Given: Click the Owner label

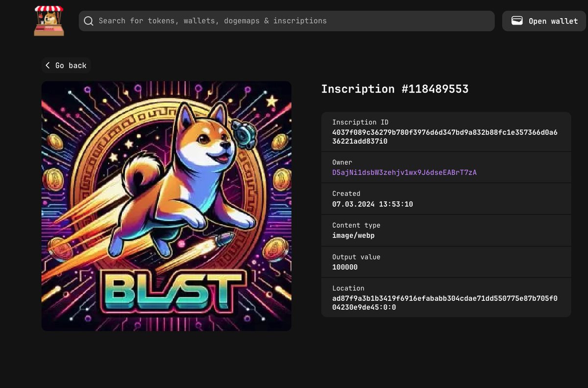Looking at the screenshot, I should click(342, 162).
